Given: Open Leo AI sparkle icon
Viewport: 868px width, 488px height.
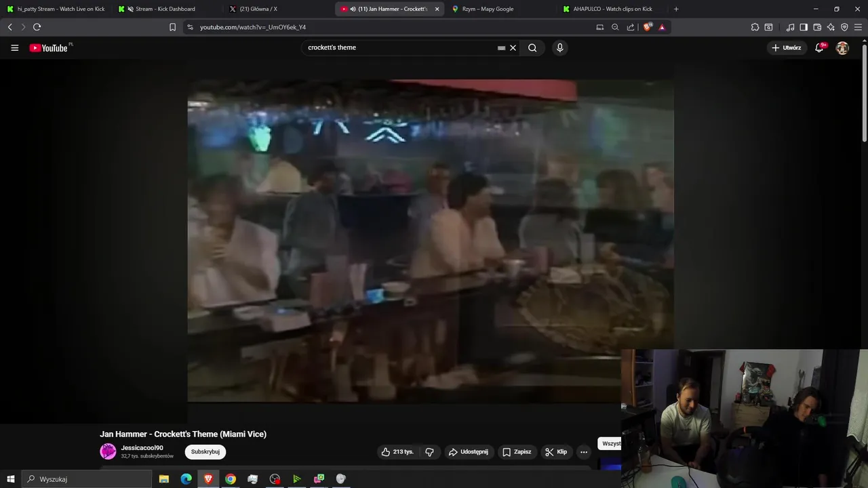Looking at the screenshot, I should (x=831, y=27).
